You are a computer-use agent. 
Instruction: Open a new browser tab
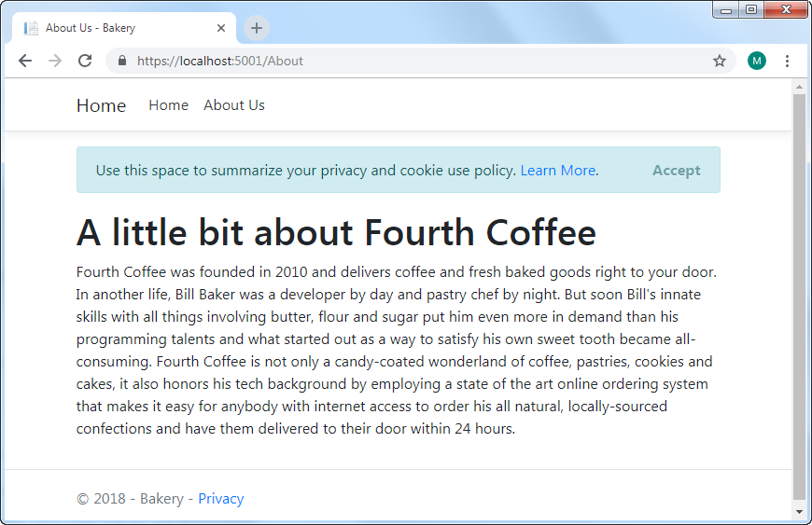click(257, 28)
